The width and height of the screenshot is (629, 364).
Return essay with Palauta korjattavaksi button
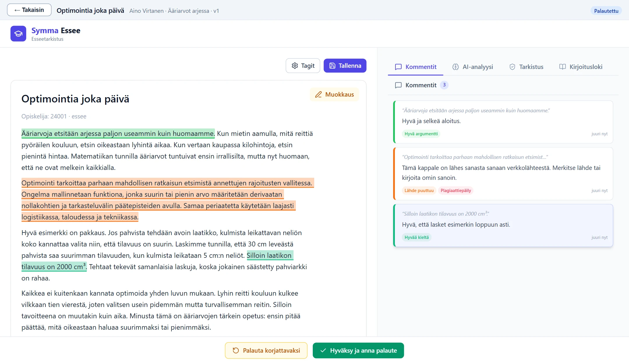pos(266,351)
